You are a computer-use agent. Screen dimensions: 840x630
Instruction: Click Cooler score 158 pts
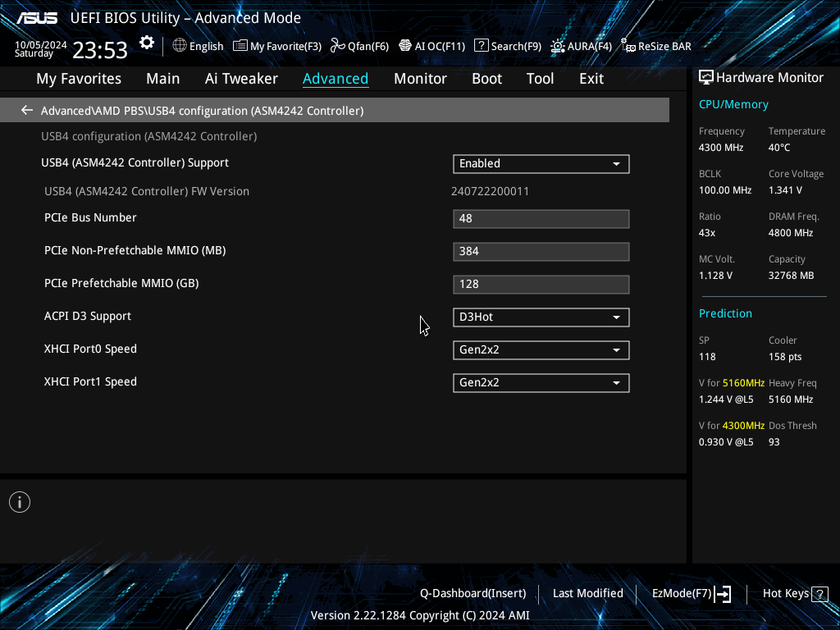coord(785,357)
